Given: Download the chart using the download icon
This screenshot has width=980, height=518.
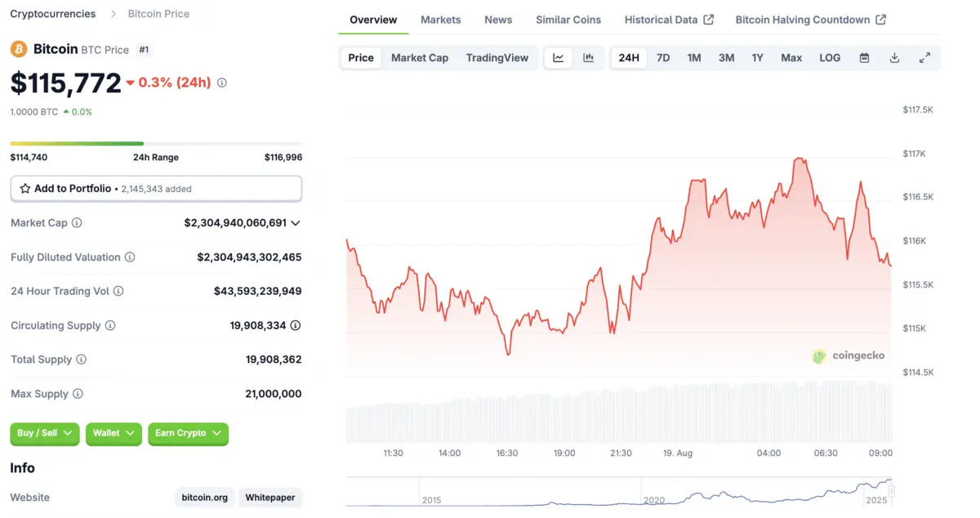Looking at the screenshot, I should (893, 57).
